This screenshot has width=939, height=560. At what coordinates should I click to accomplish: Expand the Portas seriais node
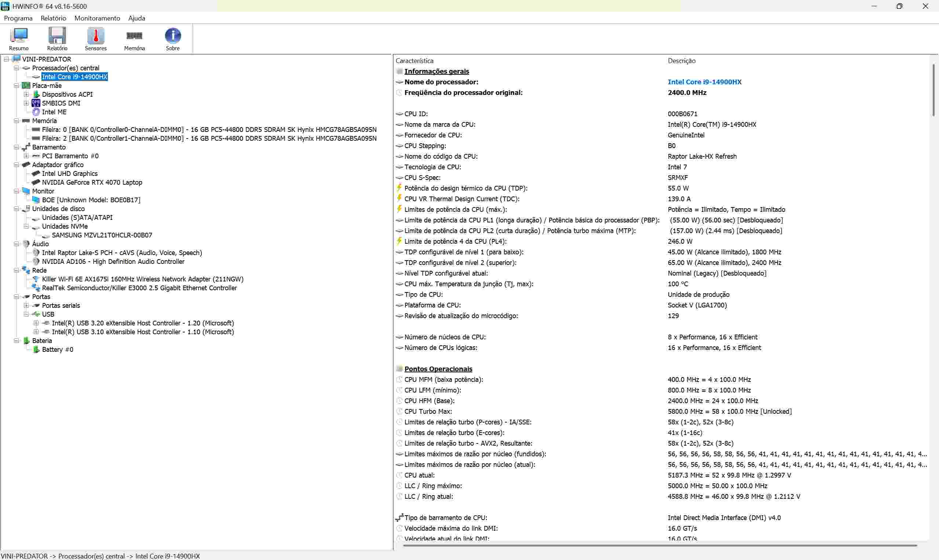point(26,305)
